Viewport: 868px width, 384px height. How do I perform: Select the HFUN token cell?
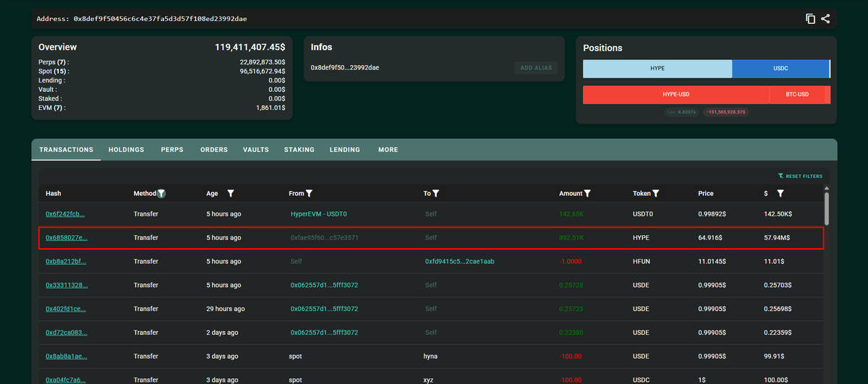pos(641,261)
